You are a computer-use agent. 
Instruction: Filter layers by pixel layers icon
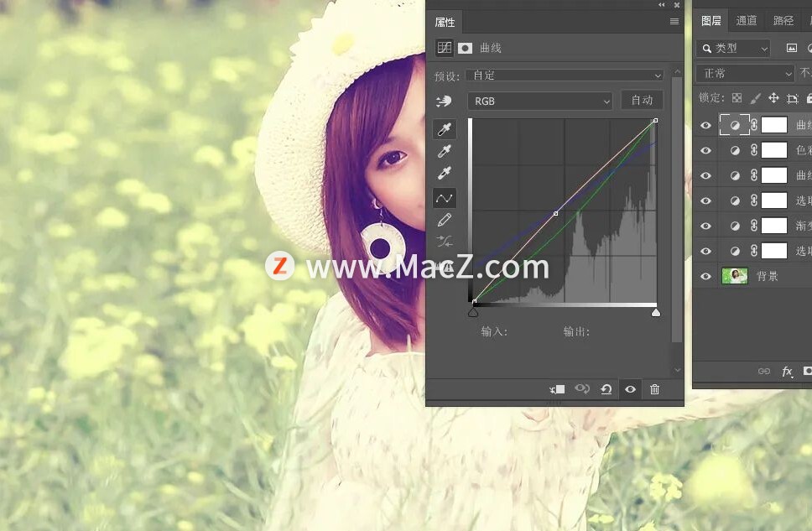[791, 48]
